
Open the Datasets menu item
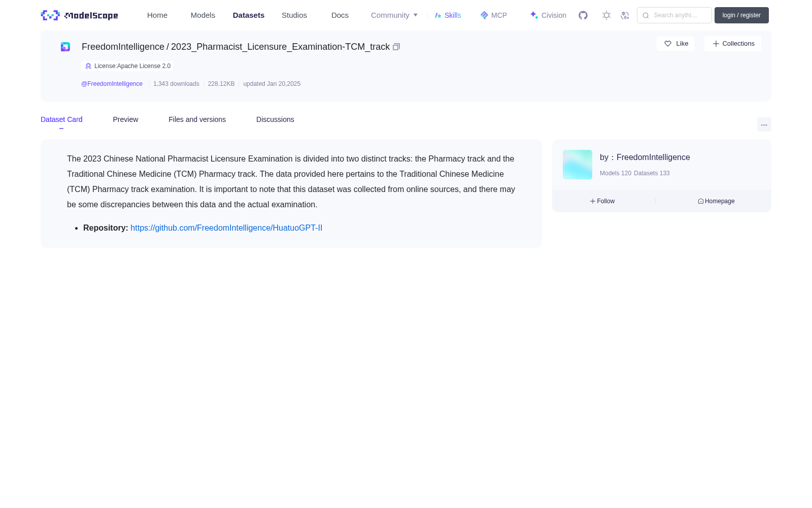[249, 15]
